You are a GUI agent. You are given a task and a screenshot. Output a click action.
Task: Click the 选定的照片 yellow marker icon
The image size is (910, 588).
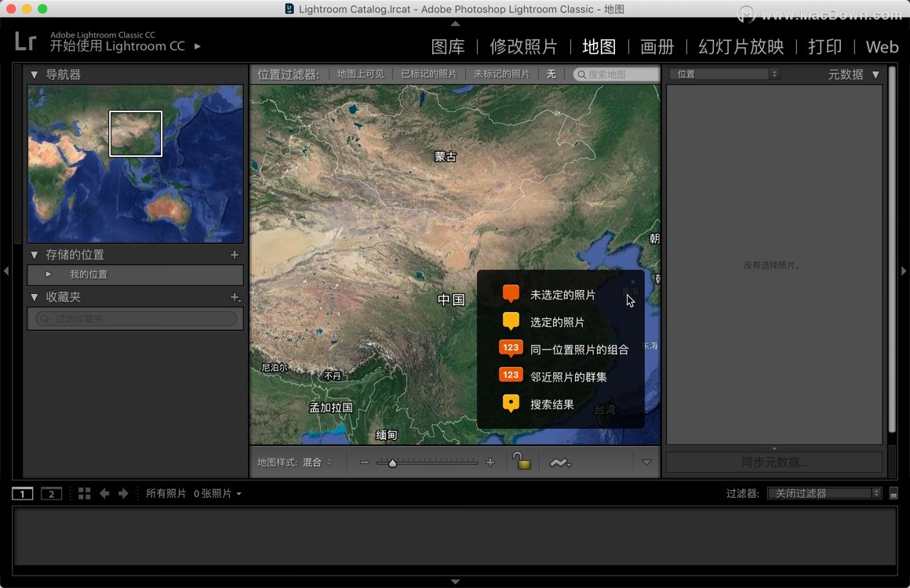tap(511, 321)
